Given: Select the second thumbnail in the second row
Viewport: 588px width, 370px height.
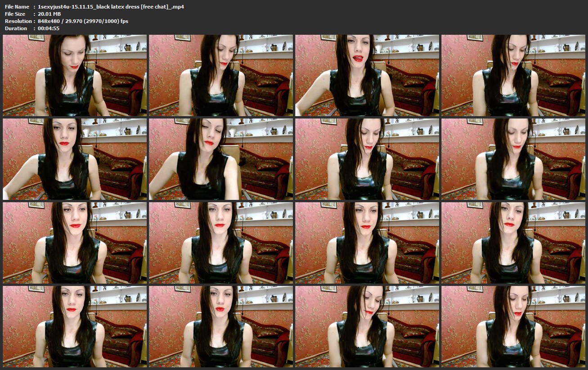Looking at the screenshot, I should 221,159.
